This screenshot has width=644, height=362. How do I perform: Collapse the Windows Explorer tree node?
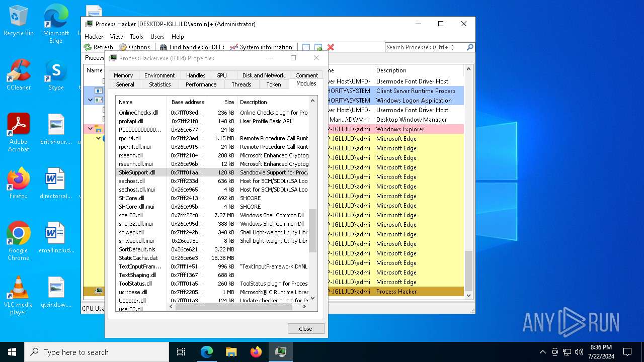[x=91, y=129]
